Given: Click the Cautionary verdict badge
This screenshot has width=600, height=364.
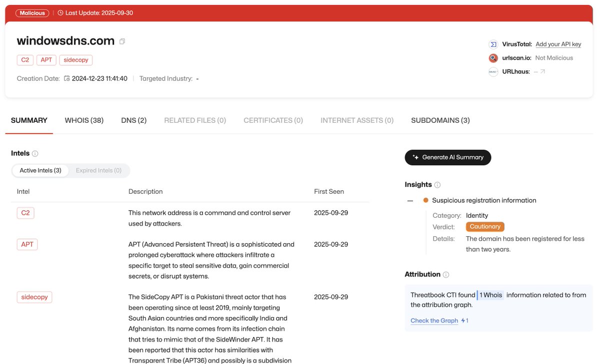Looking at the screenshot, I should [x=485, y=227].
